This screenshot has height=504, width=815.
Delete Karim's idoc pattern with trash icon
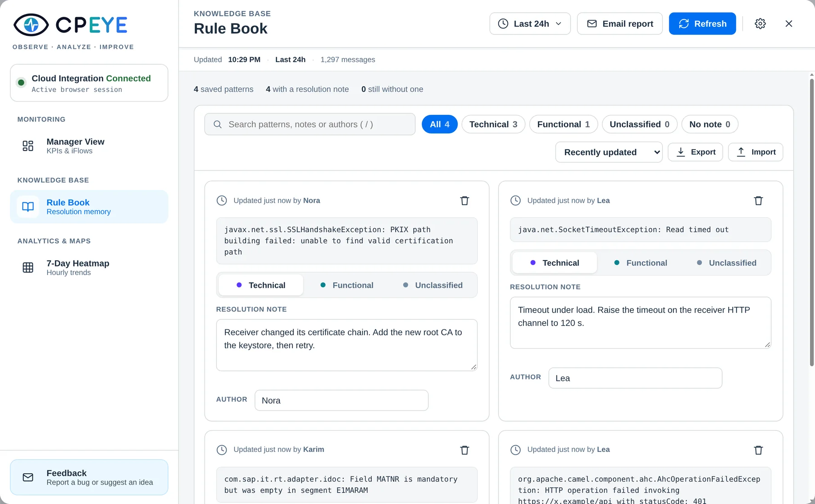coord(465,450)
